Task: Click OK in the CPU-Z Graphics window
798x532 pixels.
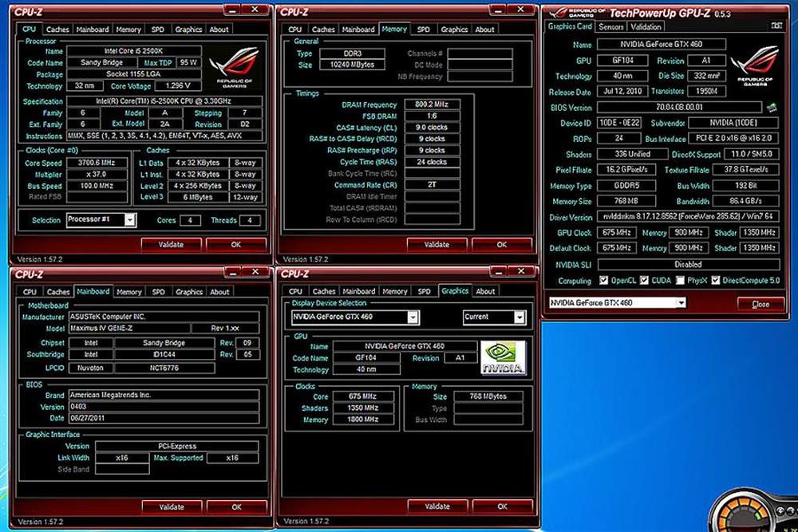Action: (x=502, y=506)
